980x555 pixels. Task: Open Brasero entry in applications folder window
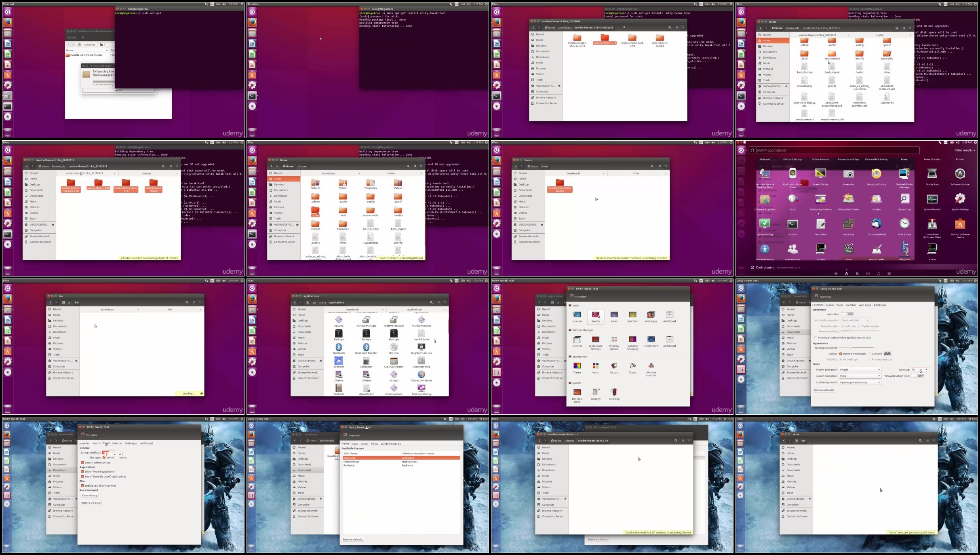pos(394,349)
